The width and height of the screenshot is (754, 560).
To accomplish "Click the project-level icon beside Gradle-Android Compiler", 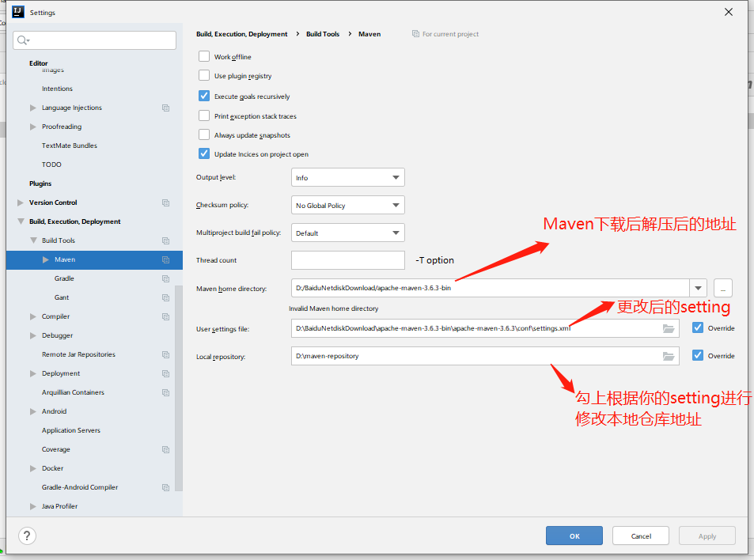I will tap(166, 487).
